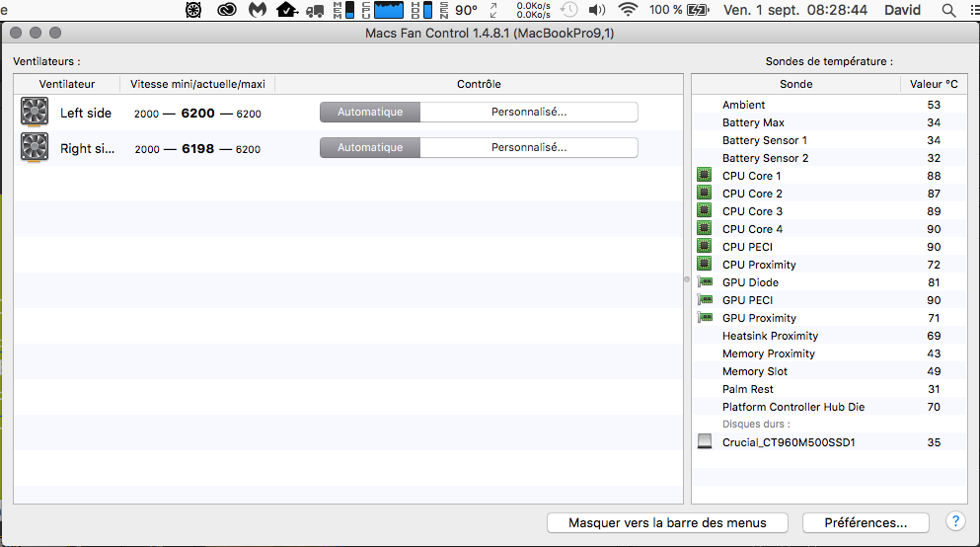The width and height of the screenshot is (980, 547).
Task: Set Right side fan to Personnalisé…
Action: tap(529, 147)
